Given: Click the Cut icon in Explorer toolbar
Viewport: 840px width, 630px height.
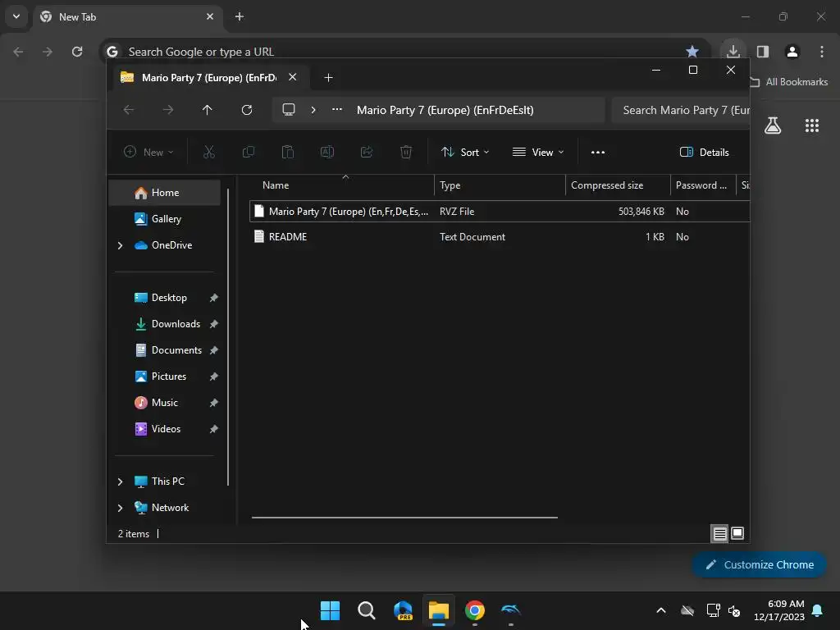Looking at the screenshot, I should [209, 152].
